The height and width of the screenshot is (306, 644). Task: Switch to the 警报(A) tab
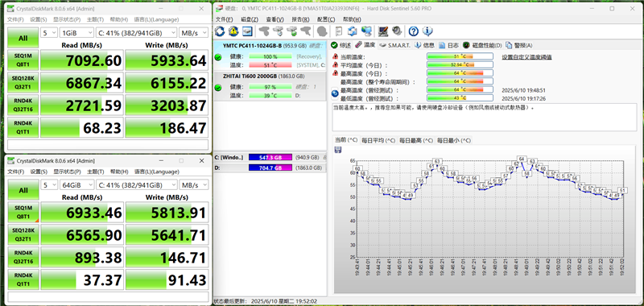pos(519,45)
